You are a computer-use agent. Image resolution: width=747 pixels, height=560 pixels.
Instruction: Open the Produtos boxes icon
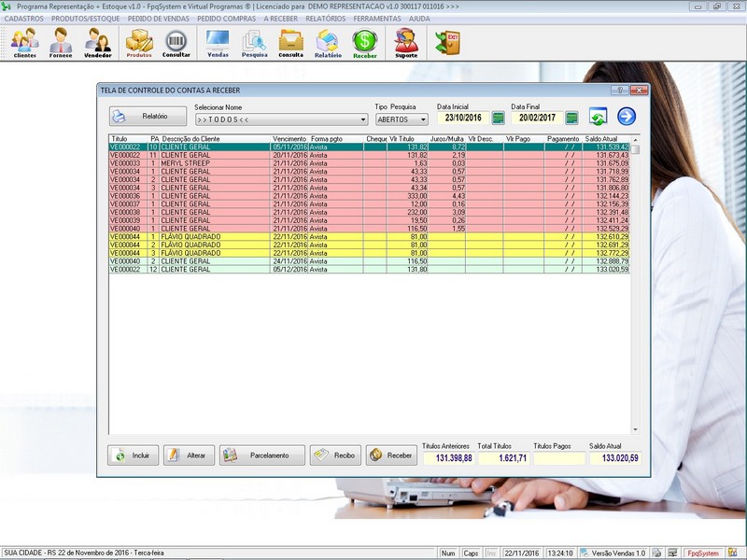(138, 42)
